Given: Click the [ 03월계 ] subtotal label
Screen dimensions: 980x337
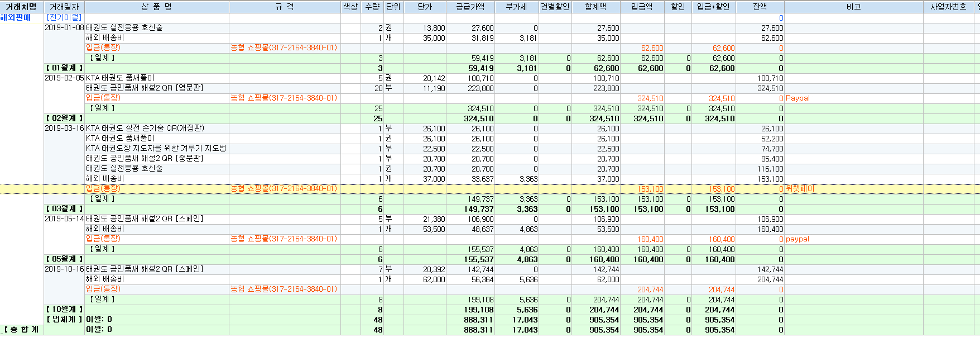Looking at the screenshot, I should click(64, 209).
